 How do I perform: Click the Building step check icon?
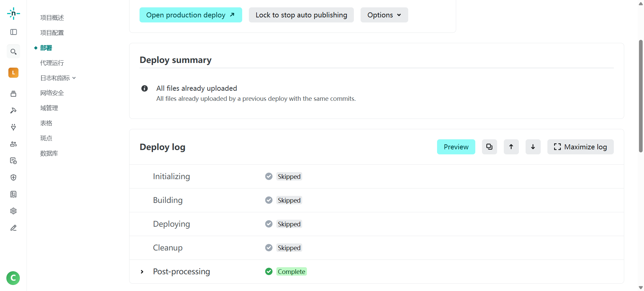click(269, 200)
